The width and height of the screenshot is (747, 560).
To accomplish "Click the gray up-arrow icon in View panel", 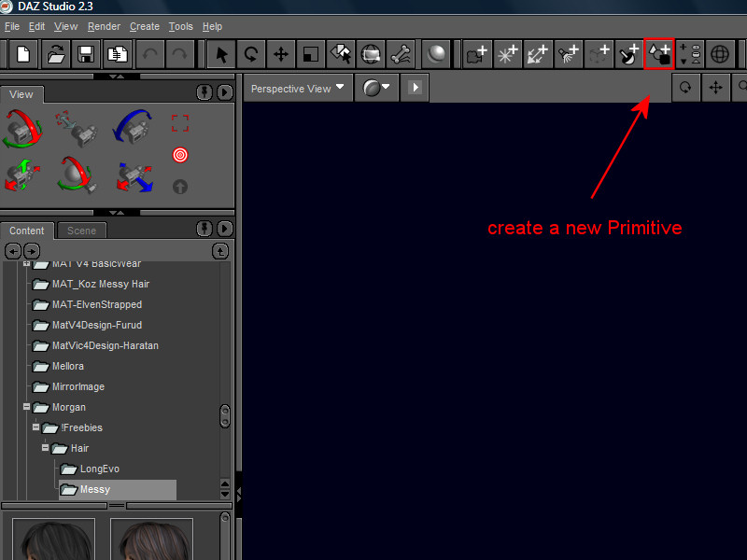I will [180, 187].
